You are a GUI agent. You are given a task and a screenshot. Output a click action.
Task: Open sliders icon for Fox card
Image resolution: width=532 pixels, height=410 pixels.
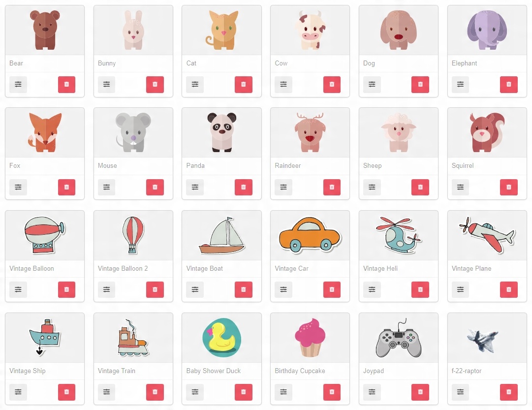coord(18,187)
